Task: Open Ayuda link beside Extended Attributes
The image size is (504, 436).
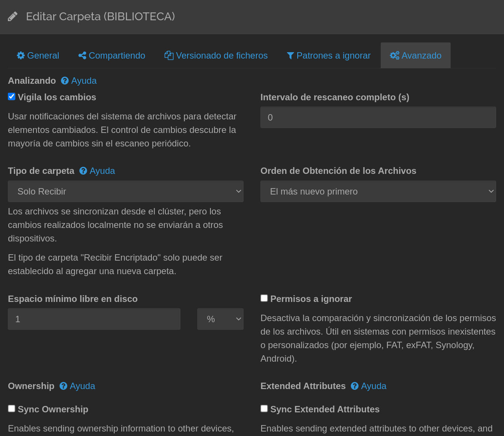Action: click(x=373, y=386)
